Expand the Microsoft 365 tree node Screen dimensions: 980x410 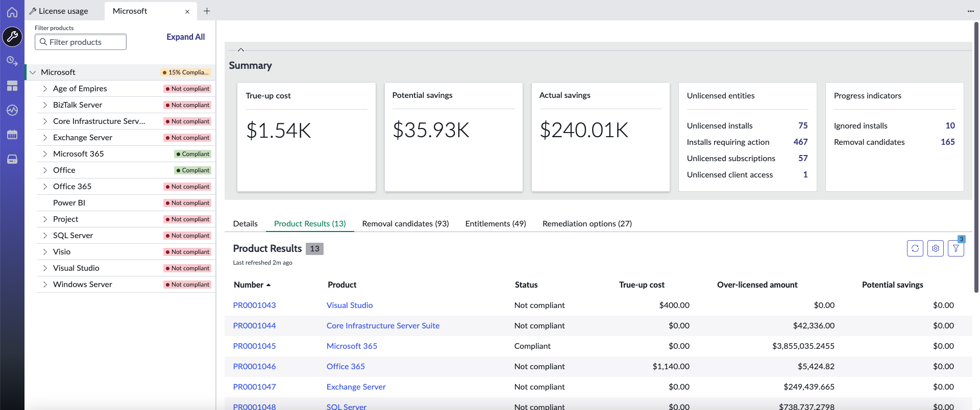point(45,154)
